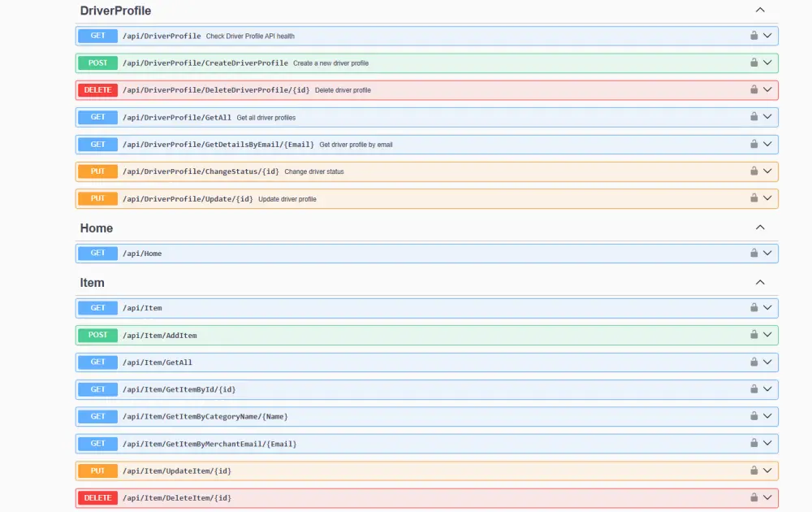Expand GET /api/Item using the down arrow

(767, 307)
